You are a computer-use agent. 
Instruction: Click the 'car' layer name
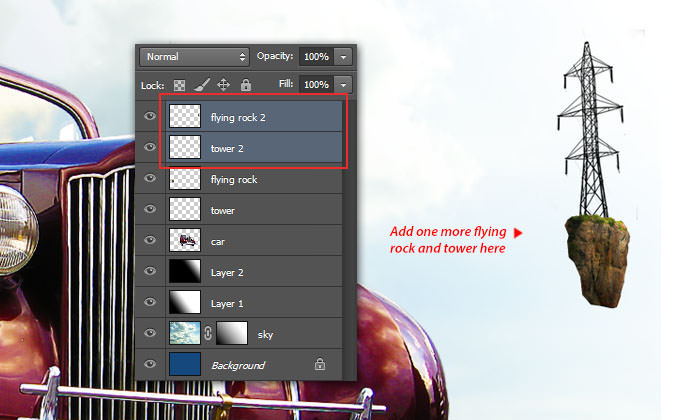tap(218, 242)
